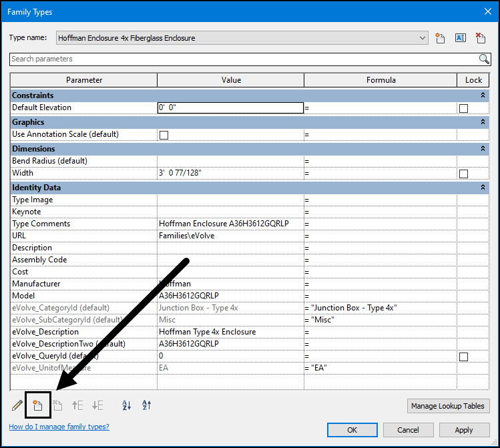Click the Apply button
The image size is (500, 448).
[x=465, y=430]
